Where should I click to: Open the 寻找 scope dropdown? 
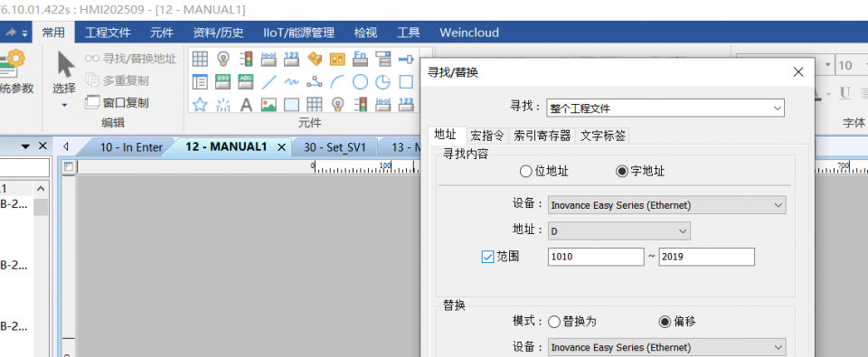click(665, 108)
